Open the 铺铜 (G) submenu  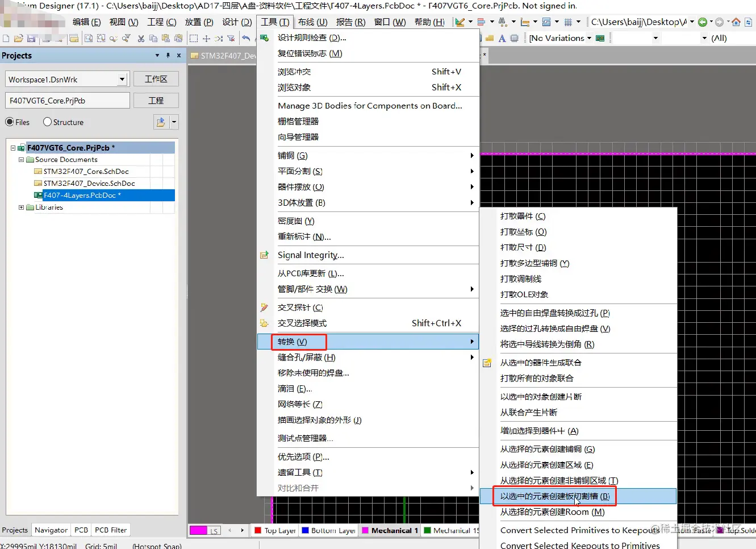[x=368, y=156]
